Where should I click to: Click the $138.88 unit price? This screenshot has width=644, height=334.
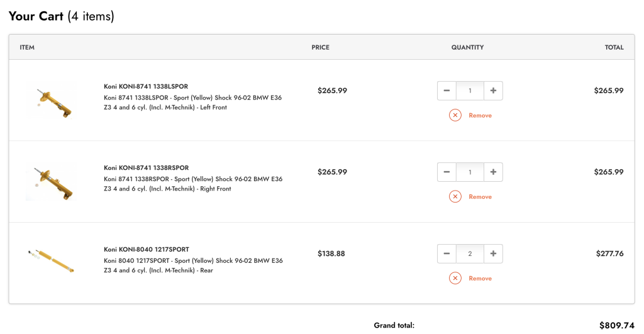(331, 253)
